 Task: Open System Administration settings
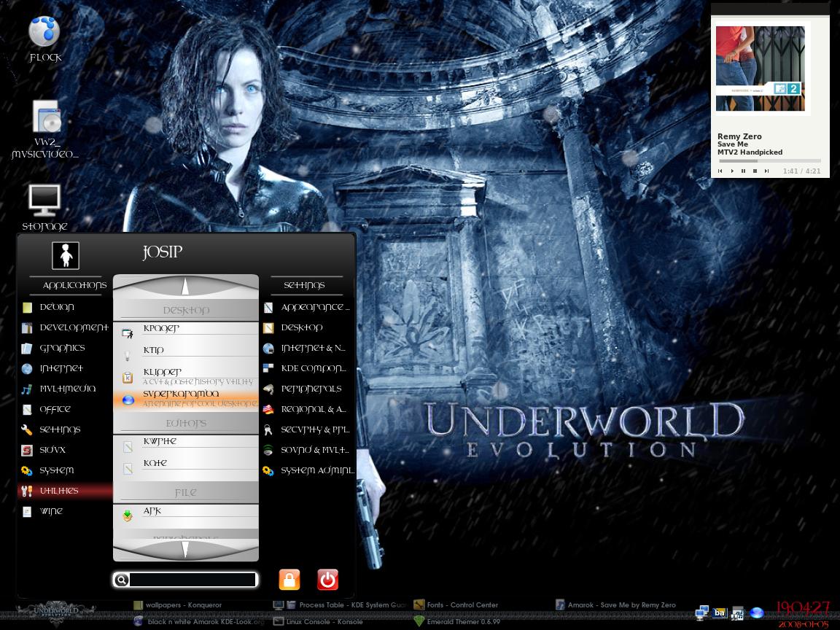pyautogui.click(x=308, y=470)
